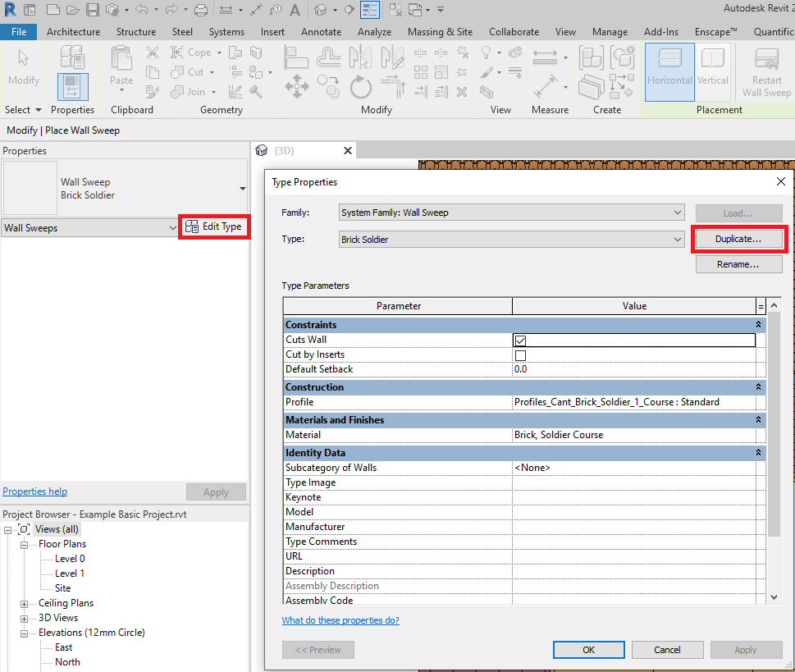Click the Properties palette icon in ribbon

pos(73,86)
